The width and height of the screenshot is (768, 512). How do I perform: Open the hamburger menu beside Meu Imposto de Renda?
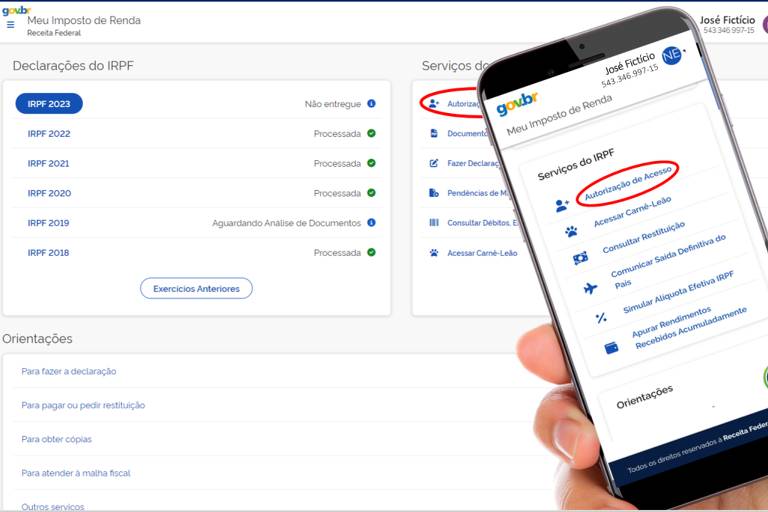(x=10, y=24)
